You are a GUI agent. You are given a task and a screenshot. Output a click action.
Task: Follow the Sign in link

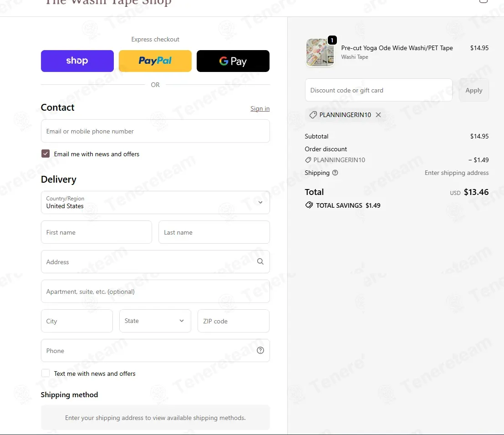pyautogui.click(x=260, y=109)
